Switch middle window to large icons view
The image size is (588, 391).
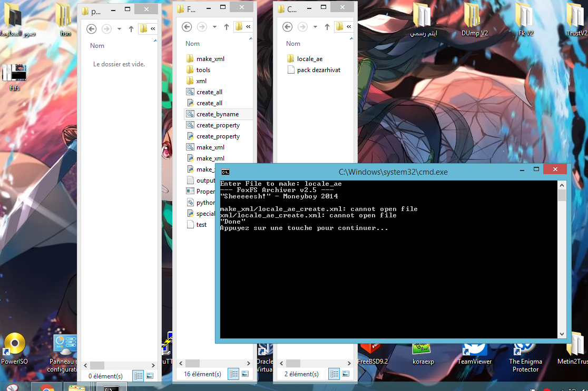[245, 374]
